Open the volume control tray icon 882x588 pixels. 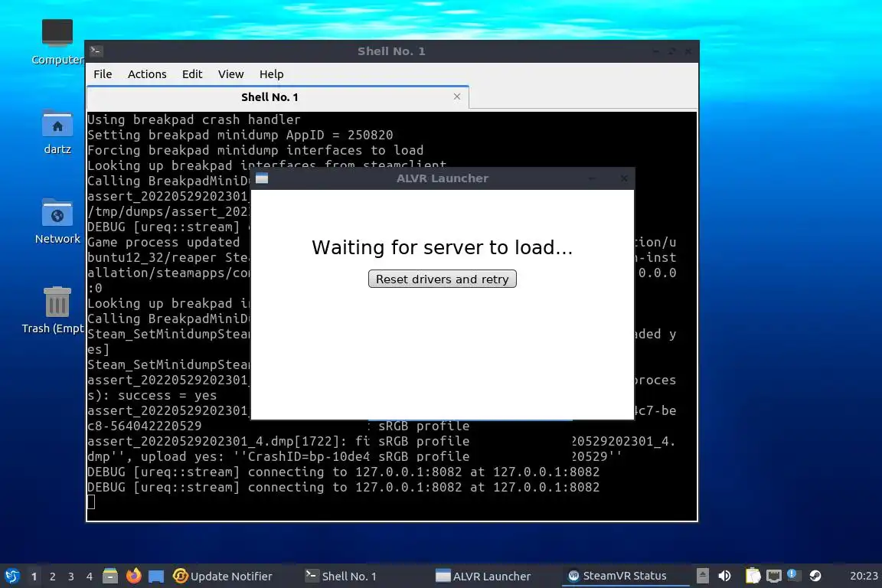pyautogui.click(x=724, y=576)
